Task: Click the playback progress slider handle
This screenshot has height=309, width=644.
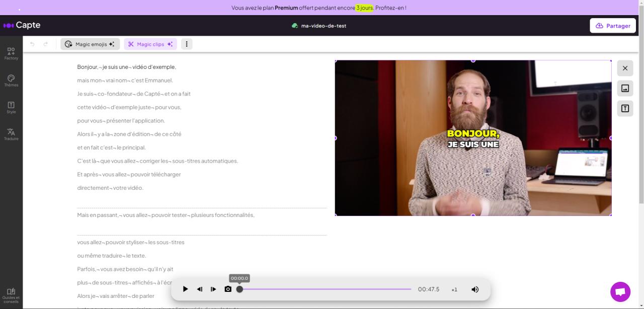Action: point(239,289)
